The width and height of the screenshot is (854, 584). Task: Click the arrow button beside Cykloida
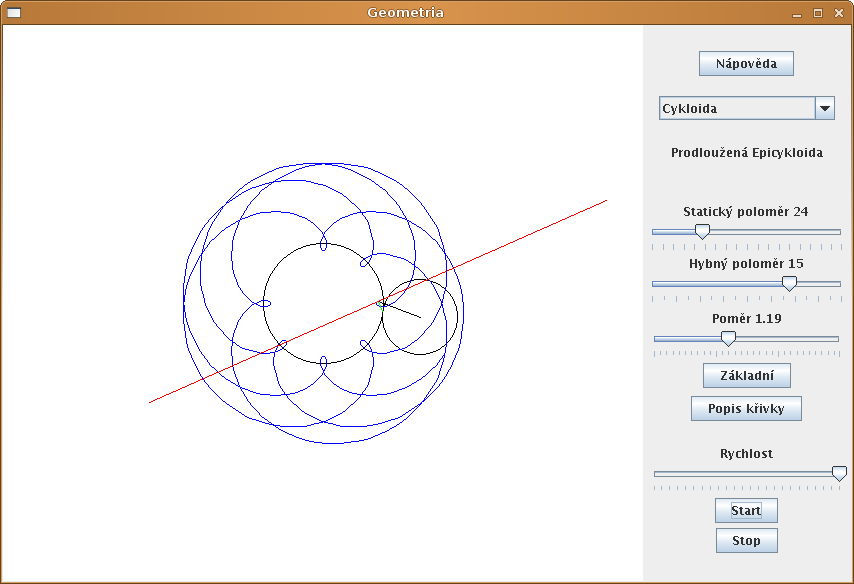tap(825, 109)
